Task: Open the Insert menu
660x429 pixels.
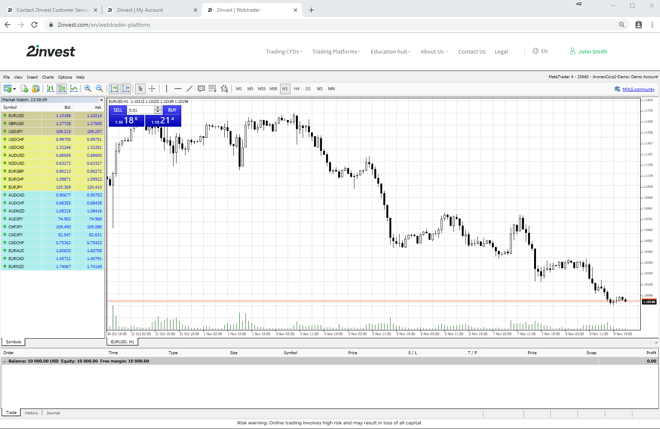Action: coord(32,77)
